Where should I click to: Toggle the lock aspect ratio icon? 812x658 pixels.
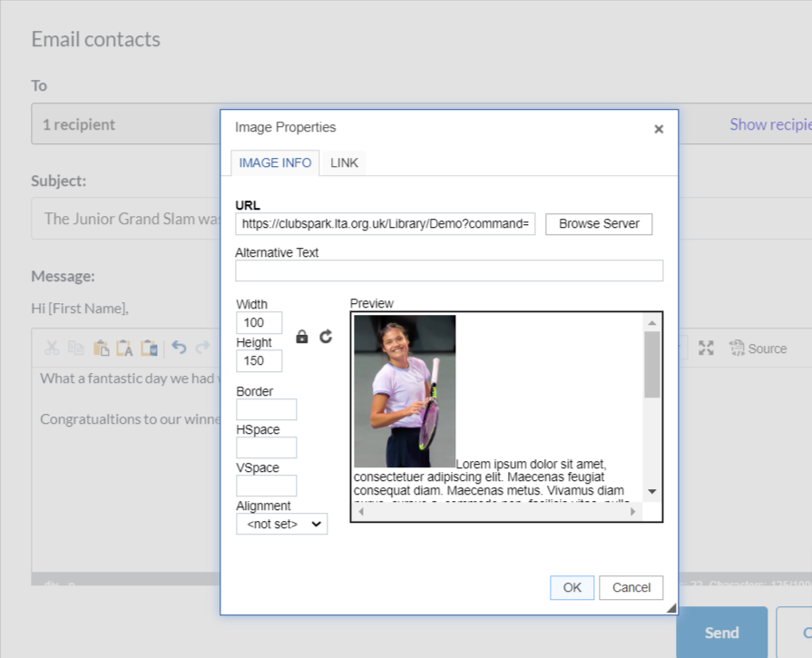click(302, 337)
